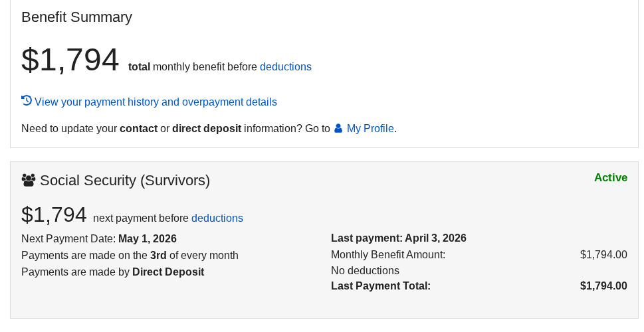Screen dimensions: 644x332
Task: Click the Survivors group people icon
Action: click(29, 180)
